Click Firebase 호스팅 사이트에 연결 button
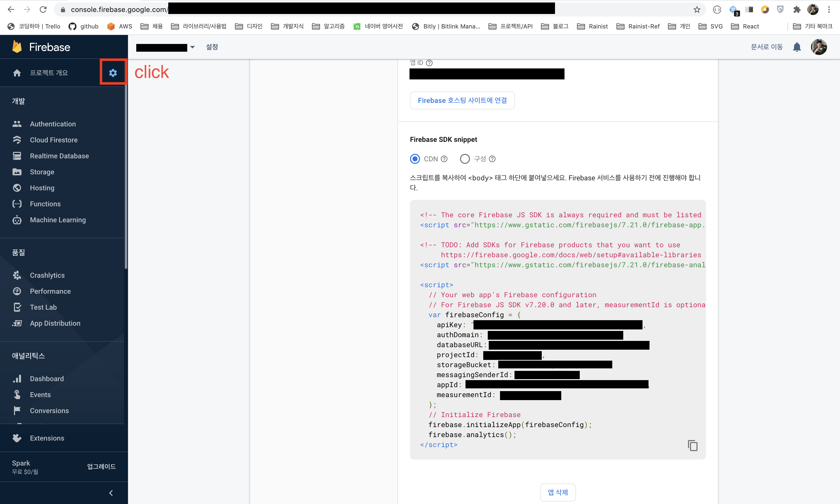This screenshot has width=840, height=504. (x=462, y=101)
